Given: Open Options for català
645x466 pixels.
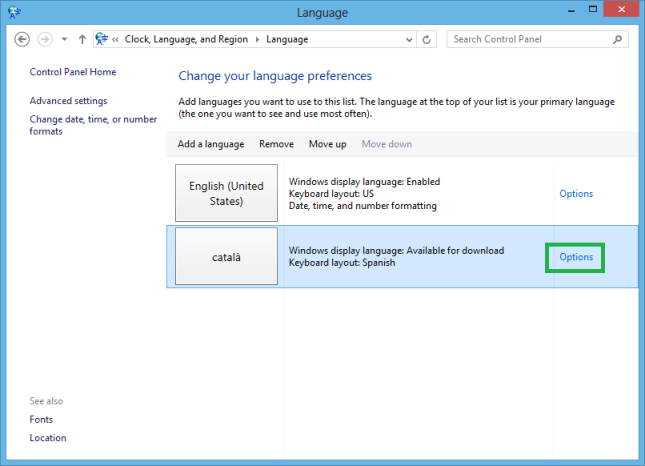Looking at the screenshot, I should click(576, 257).
